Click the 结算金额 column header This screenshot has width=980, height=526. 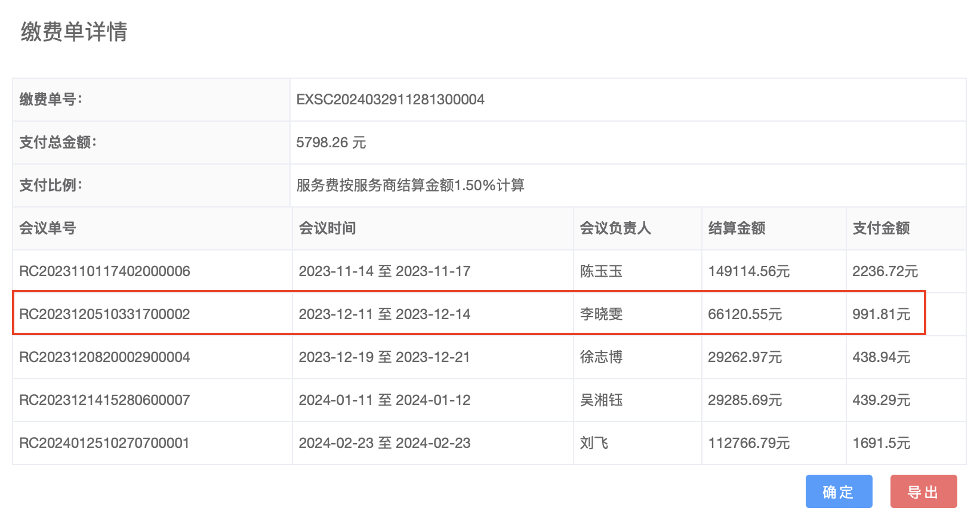736,228
